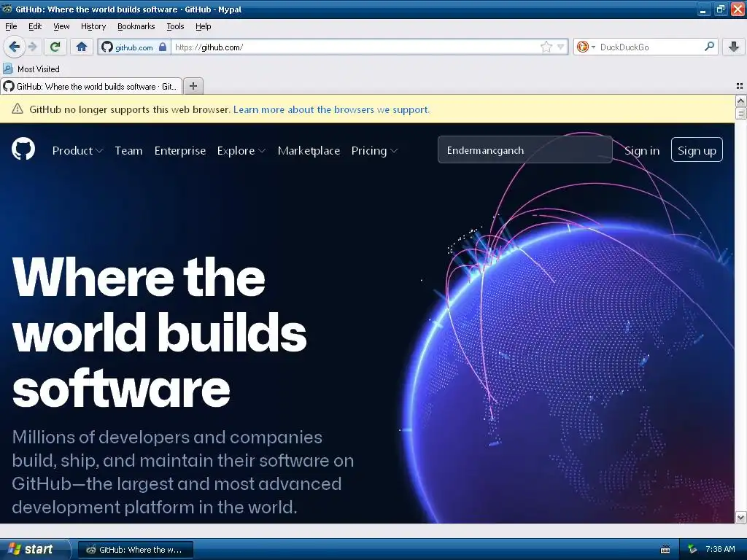
Task: Click the network tray icon beside the clock
Action: tap(692, 550)
